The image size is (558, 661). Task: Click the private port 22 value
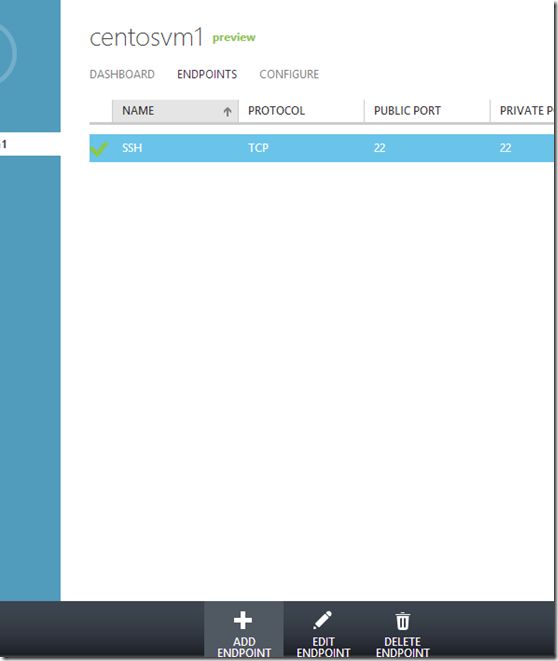[x=505, y=148]
